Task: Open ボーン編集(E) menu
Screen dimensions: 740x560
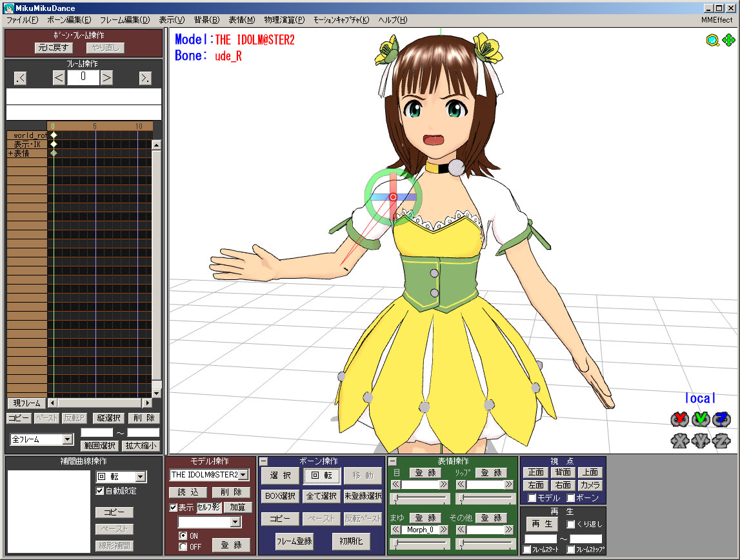Action: click(x=69, y=20)
